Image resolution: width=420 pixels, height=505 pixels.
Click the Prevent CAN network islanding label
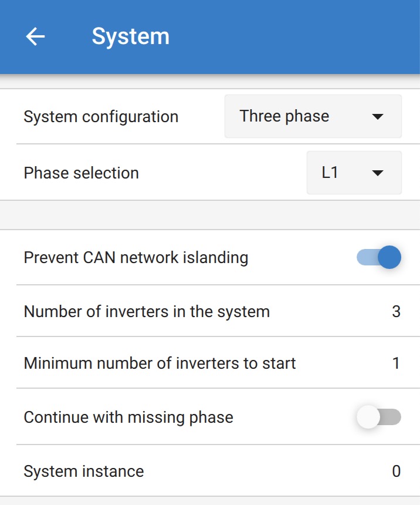(x=136, y=257)
